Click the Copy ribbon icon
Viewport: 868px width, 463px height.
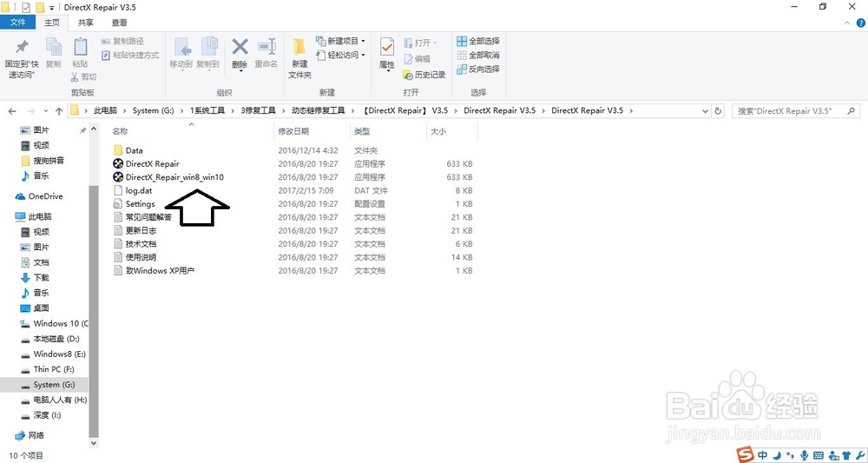[53, 47]
